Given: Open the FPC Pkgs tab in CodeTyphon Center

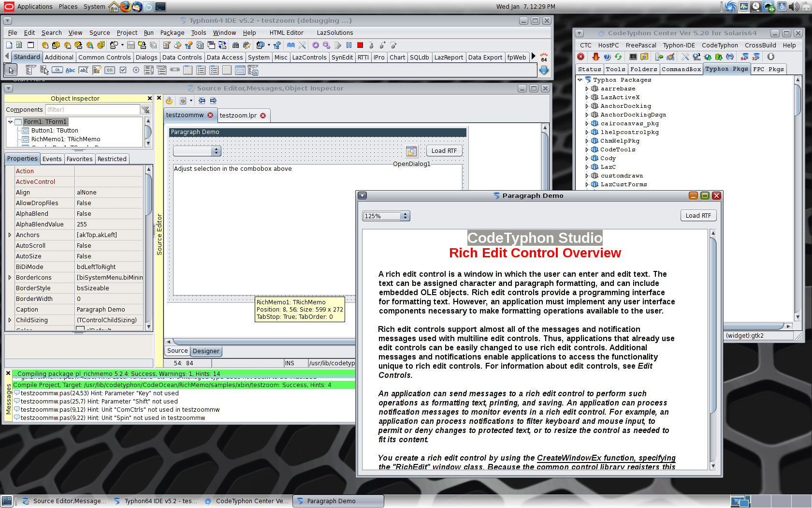Looking at the screenshot, I should tap(768, 69).
